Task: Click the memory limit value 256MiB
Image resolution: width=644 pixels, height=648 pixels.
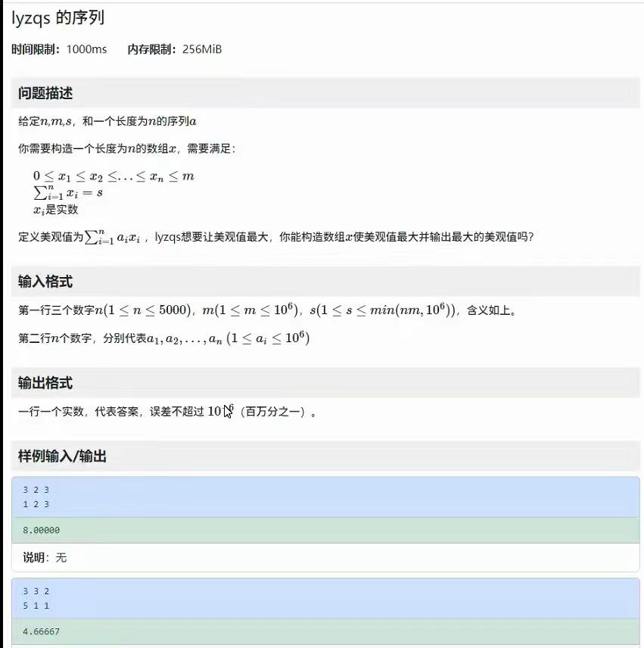Action: (202, 49)
